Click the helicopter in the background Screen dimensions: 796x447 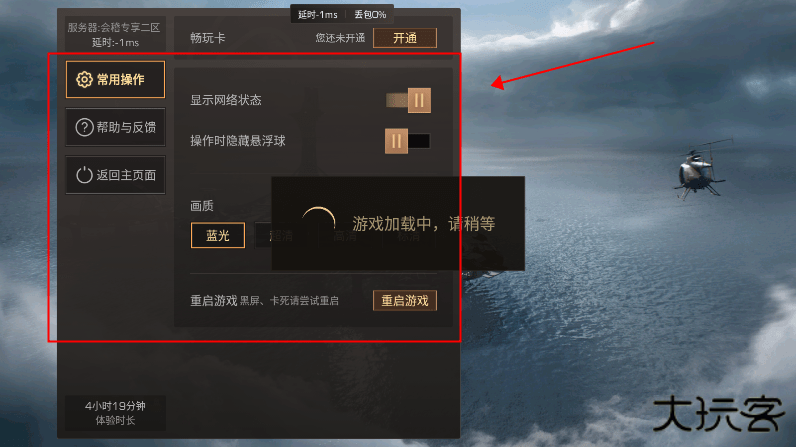pyautogui.click(x=703, y=168)
